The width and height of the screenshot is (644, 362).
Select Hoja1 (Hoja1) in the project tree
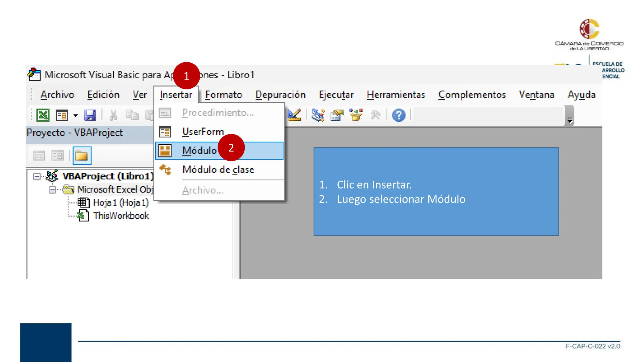click(x=121, y=203)
